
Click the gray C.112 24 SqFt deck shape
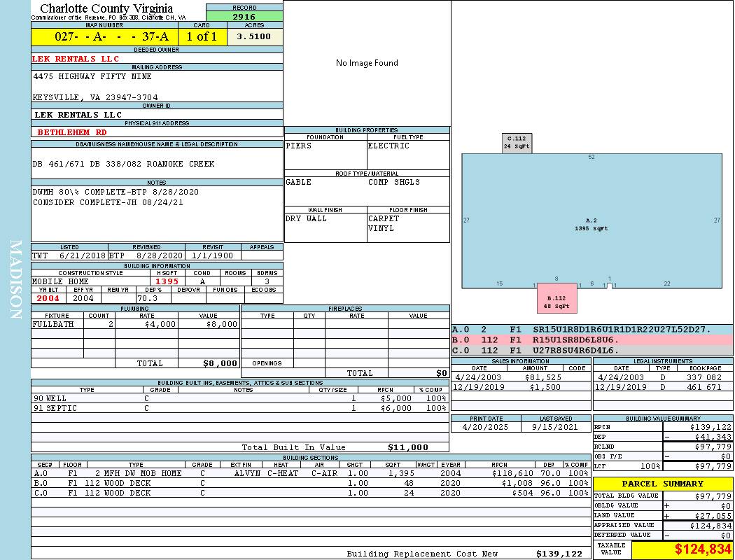517,143
